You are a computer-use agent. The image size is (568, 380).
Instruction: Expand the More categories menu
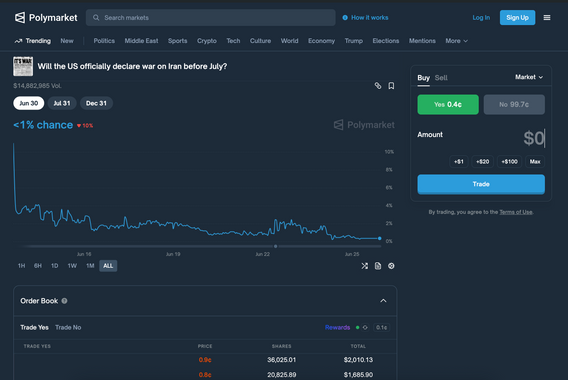coord(456,41)
